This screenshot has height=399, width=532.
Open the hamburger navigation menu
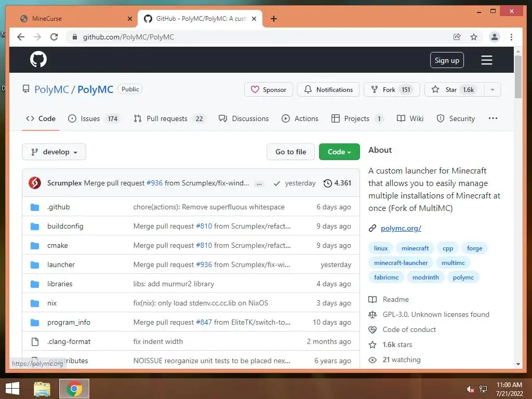coord(486,60)
